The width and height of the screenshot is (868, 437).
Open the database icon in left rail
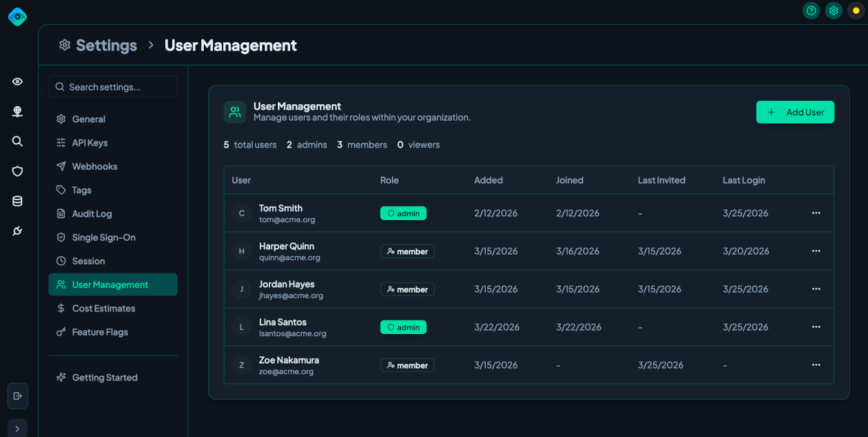(17, 202)
